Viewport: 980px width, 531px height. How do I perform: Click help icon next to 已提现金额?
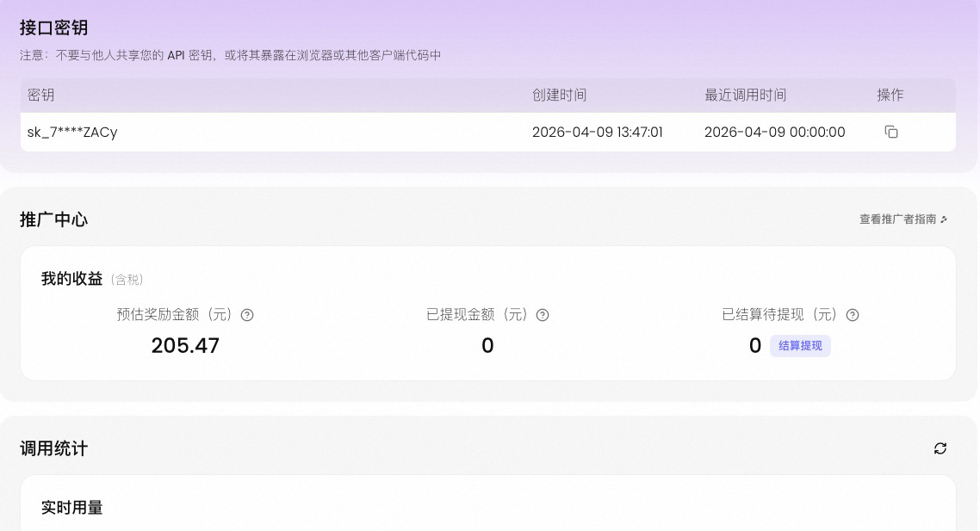coord(543,315)
